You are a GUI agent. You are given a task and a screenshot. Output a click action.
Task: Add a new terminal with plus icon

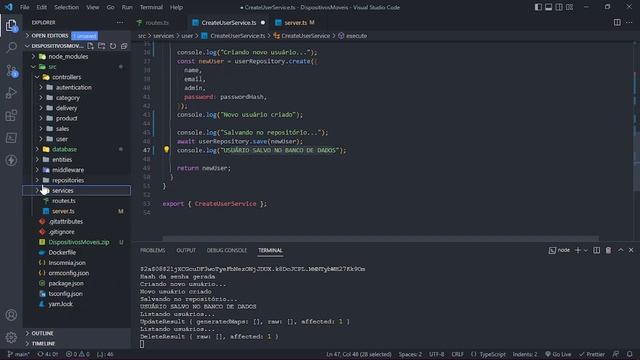(x=578, y=250)
